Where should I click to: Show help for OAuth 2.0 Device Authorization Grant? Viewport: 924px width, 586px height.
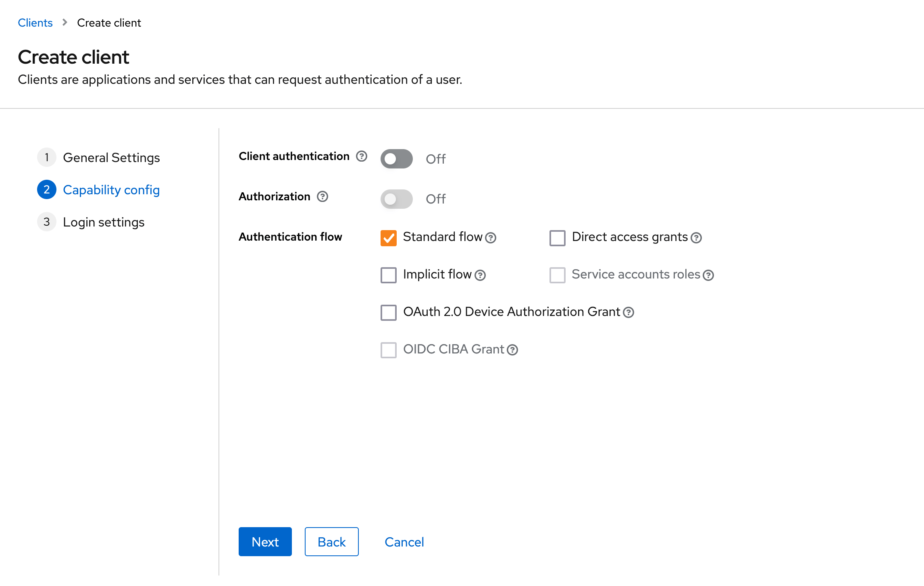[x=628, y=313]
